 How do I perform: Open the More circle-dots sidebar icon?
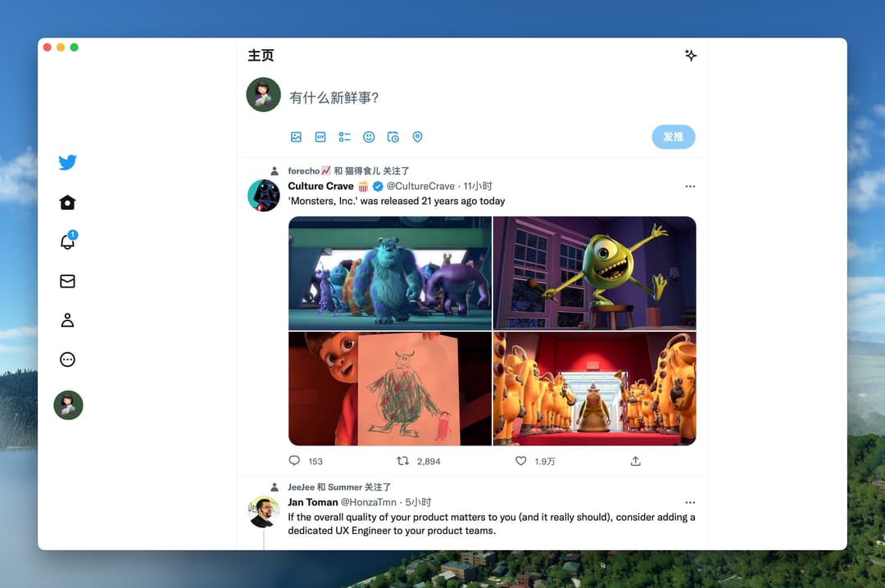click(x=68, y=360)
